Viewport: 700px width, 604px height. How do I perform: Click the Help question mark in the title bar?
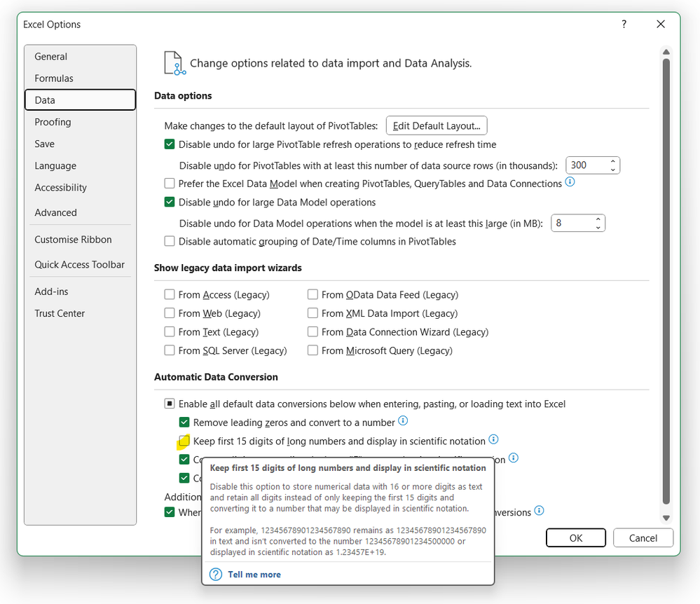pos(624,24)
